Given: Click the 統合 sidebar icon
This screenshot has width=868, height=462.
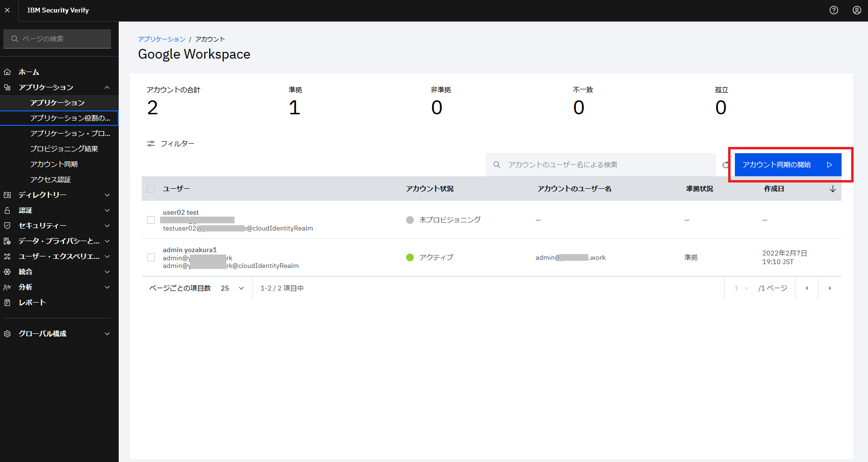Looking at the screenshot, I should pyautogui.click(x=7, y=272).
